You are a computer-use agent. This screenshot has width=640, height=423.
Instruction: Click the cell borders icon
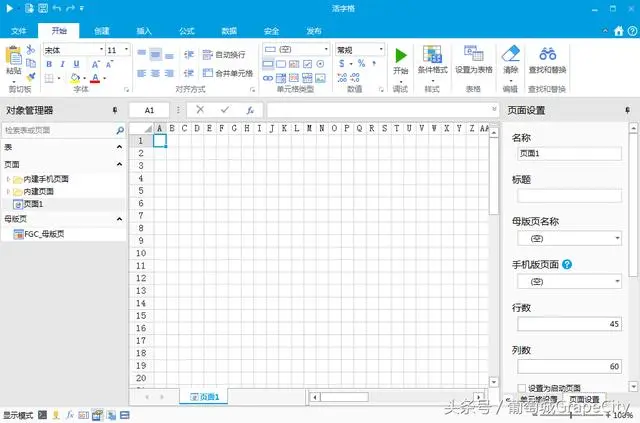49,78
